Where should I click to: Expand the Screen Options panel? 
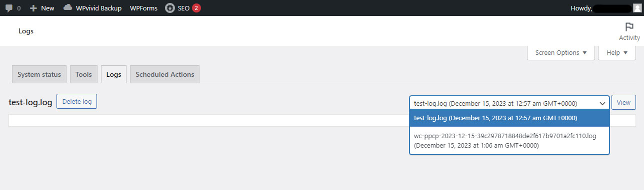(x=561, y=53)
